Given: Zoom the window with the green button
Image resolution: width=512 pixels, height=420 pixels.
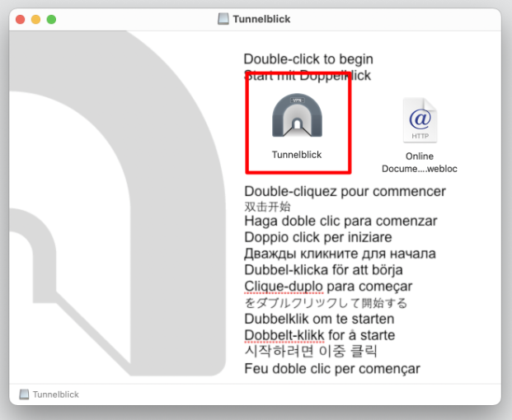Looking at the screenshot, I should click(x=52, y=19).
